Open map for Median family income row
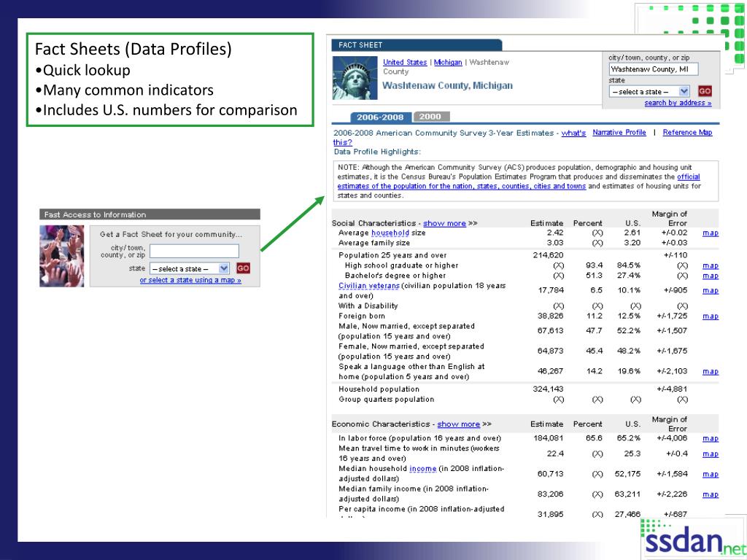The width and height of the screenshot is (747, 560). 711,494
